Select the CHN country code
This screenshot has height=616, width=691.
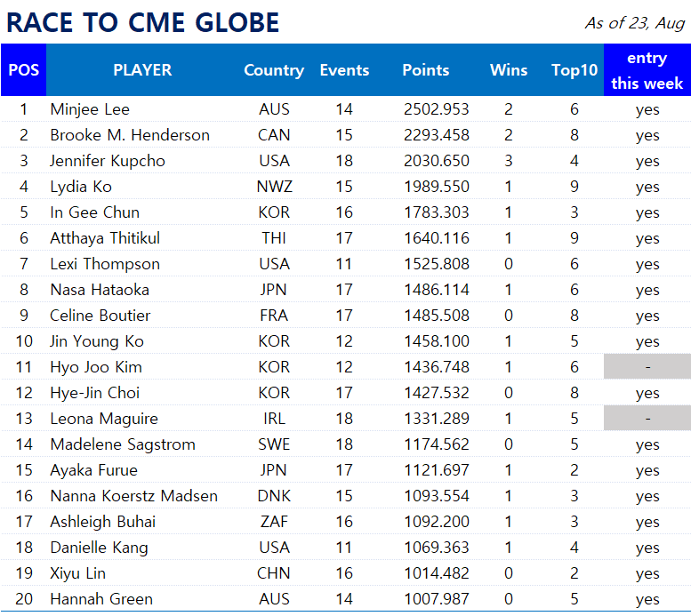click(x=274, y=573)
